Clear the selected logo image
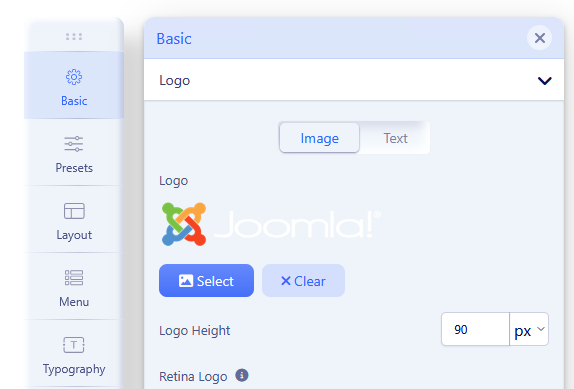Screen dimensions: 574x389 tap(303, 281)
